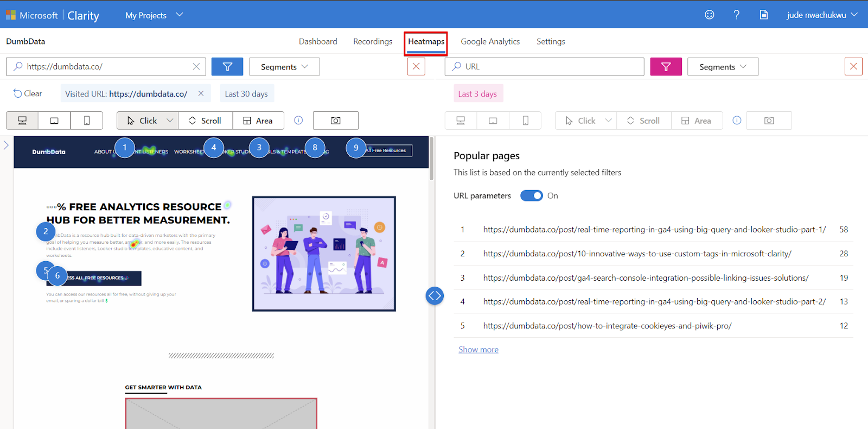Open the My Projects dropdown

[x=154, y=15]
